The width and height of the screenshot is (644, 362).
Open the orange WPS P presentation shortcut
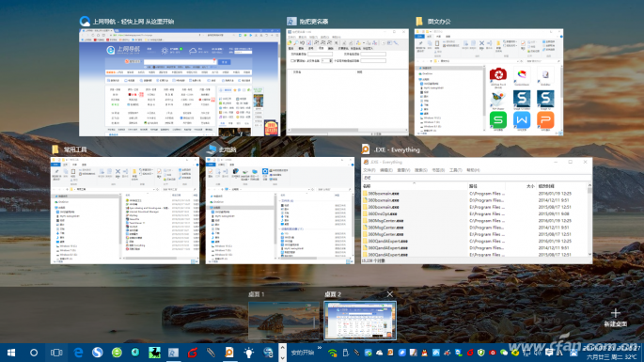click(x=545, y=120)
